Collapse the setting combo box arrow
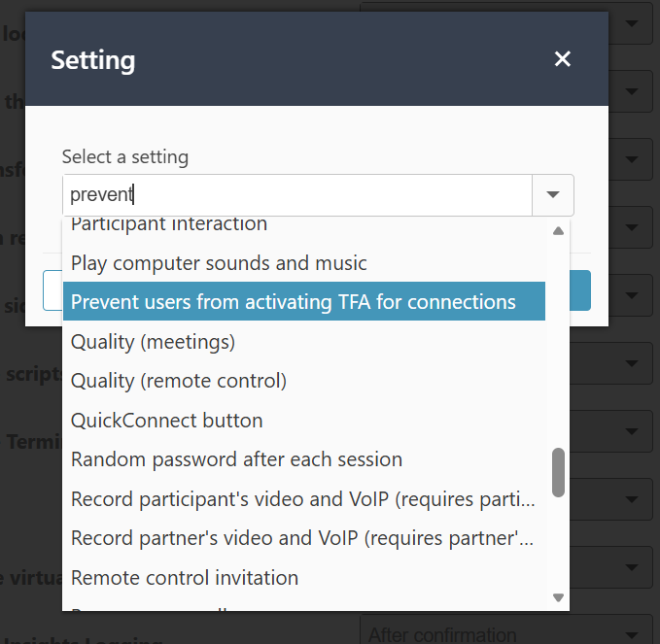The image size is (660, 644). pyautogui.click(x=553, y=195)
